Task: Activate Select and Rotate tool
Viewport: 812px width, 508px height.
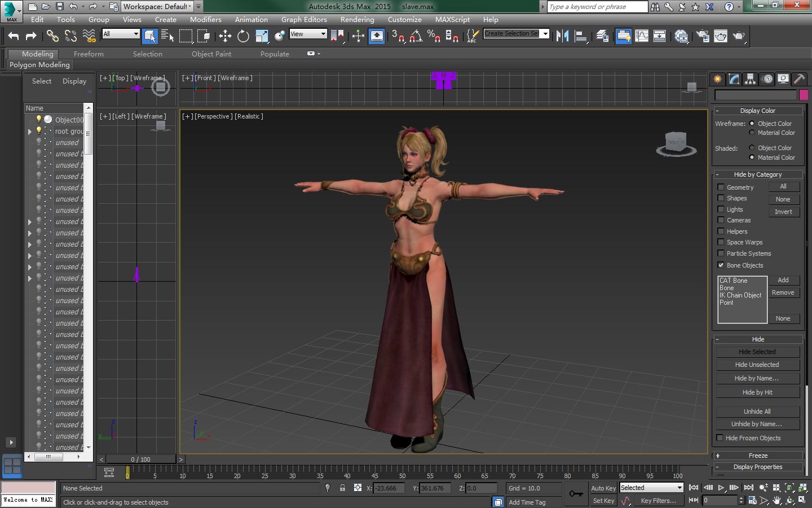Action: 243,36
